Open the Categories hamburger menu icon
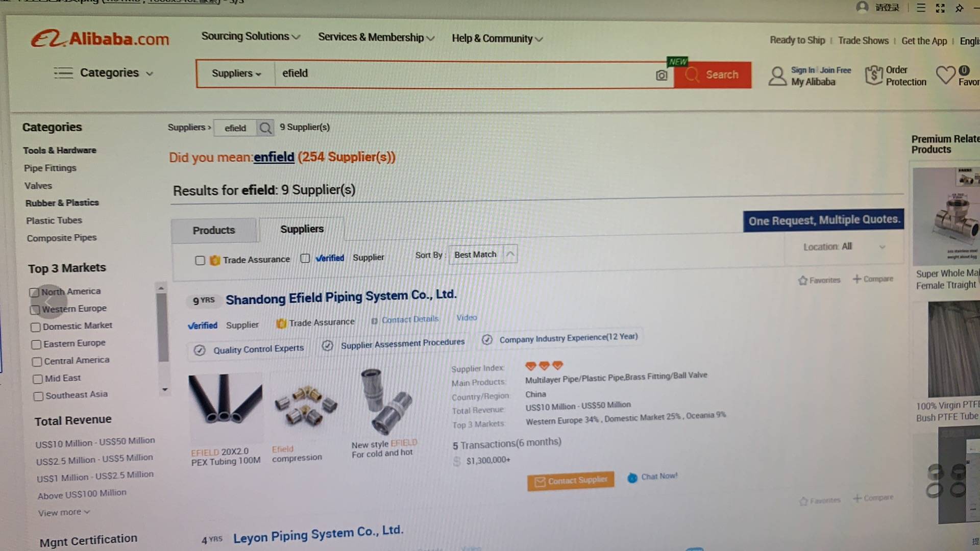Image resolution: width=980 pixels, height=551 pixels. point(63,73)
